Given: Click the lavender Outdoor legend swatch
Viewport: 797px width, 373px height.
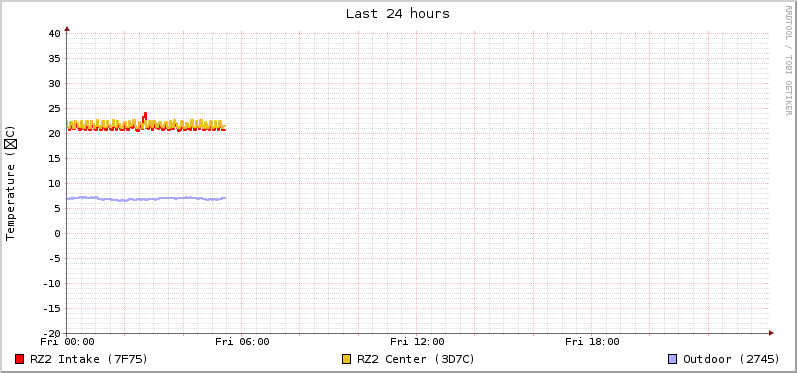Looking at the screenshot, I should coord(672,359).
